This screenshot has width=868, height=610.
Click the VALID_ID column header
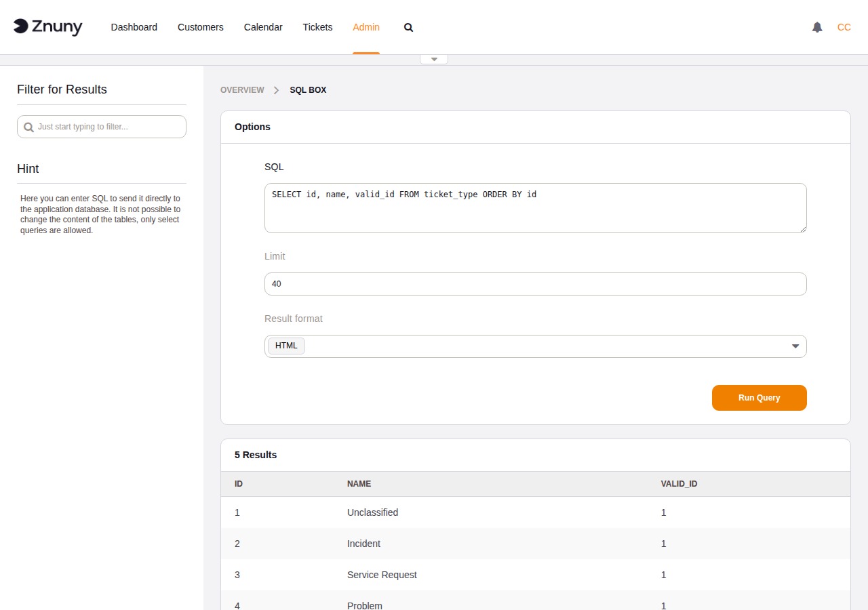tap(679, 484)
